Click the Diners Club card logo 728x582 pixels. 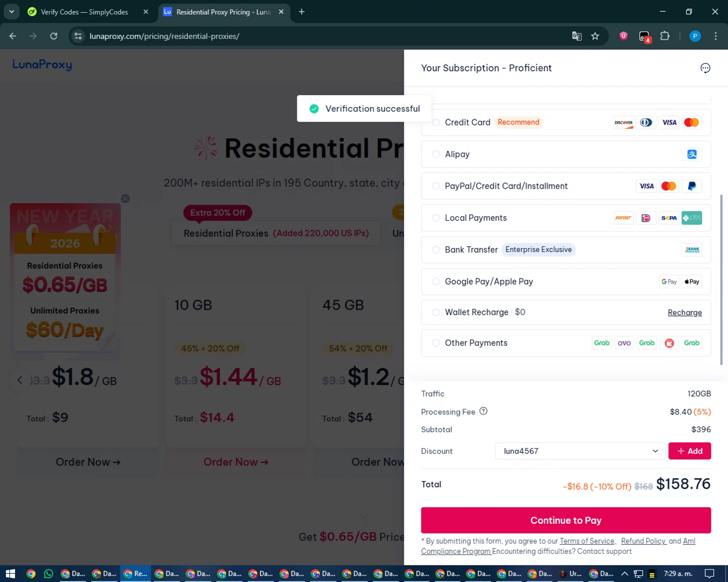646,122
